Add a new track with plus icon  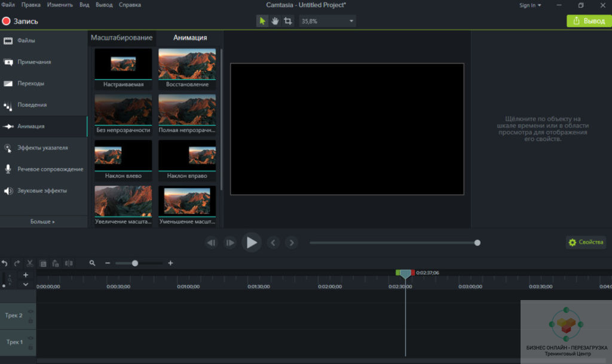point(26,275)
